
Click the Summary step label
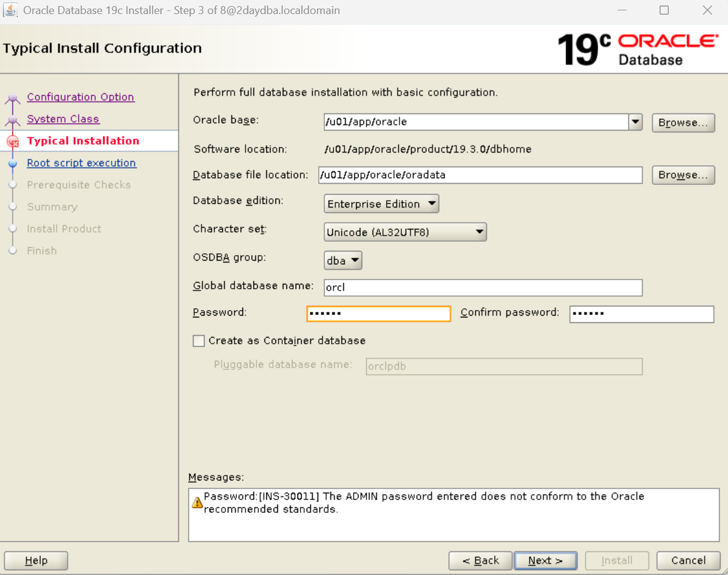pyautogui.click(x=52, y=206)
